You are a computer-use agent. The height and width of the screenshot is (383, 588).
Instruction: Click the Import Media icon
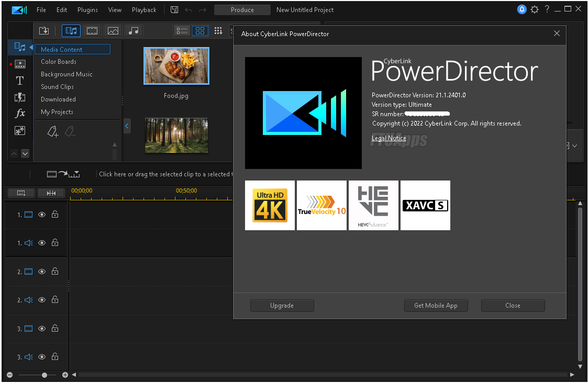tap(44, 31)
